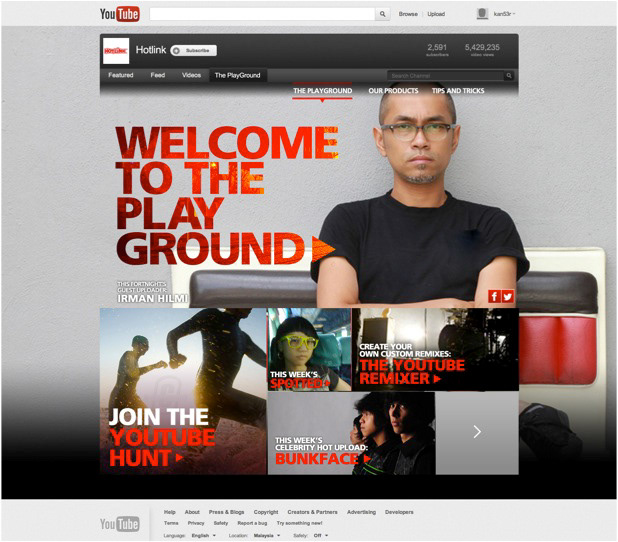
Task: Open OUR PRODUCTS section
Action: pyautogui.click(x=393, y=91)
